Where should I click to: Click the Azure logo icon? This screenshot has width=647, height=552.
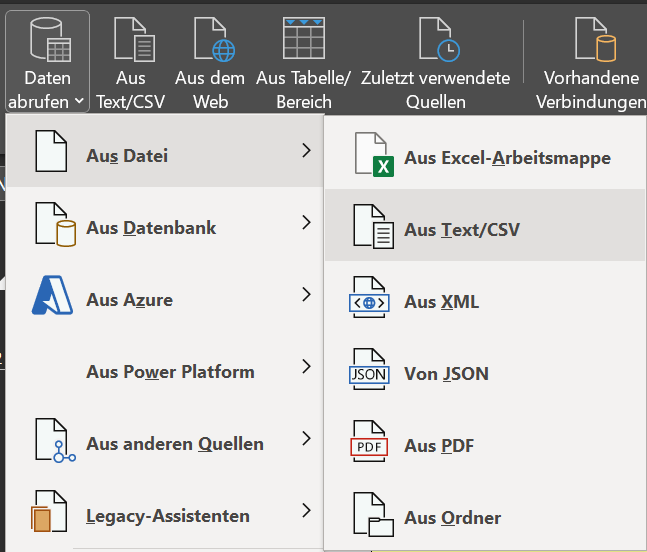53,298
